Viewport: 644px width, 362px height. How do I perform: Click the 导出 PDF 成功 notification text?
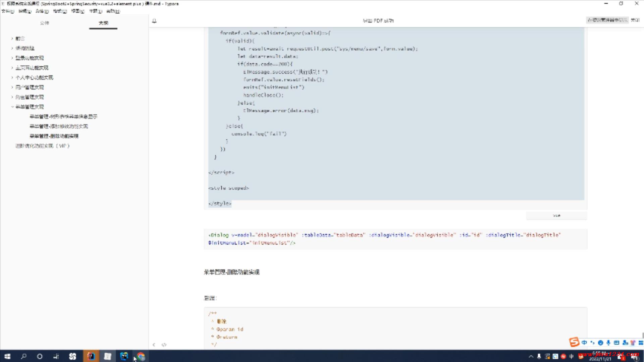click(x=378, y=21)
